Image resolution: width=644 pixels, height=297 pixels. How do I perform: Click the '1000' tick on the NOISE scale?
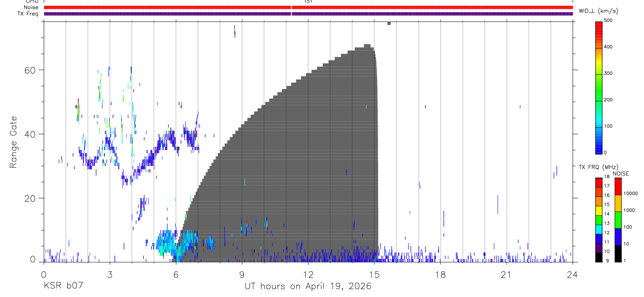pyautogui.click(x=629, y=211)
